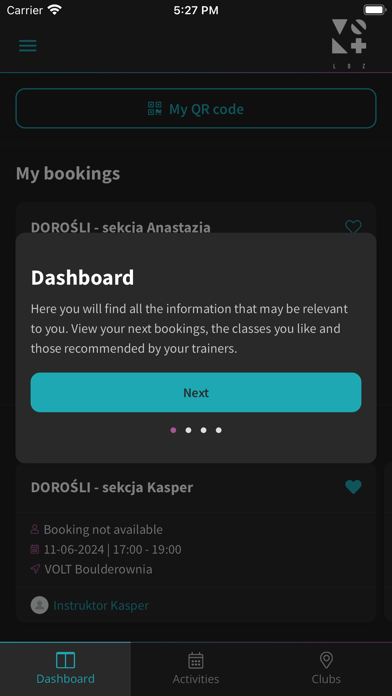The height and width of the screenshot is (696, 392).
Task: Switch to the Dashboard tab
Action: [x=65, y=668]
